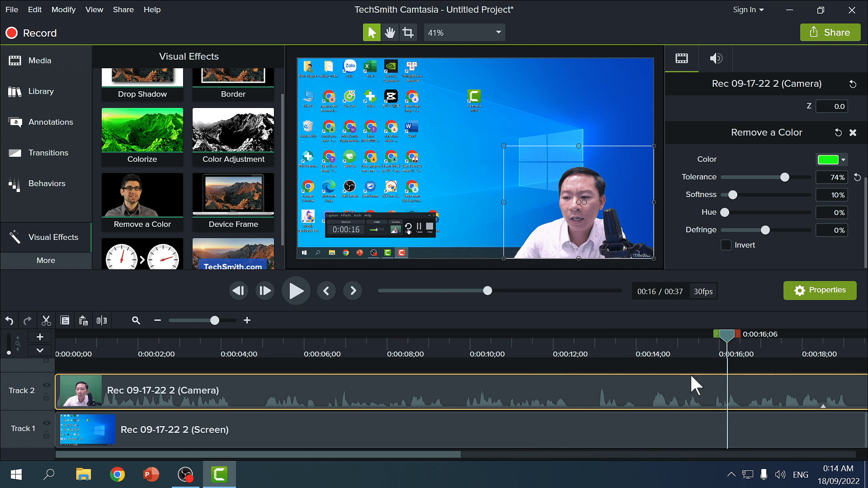Remove the Remove a Color effect

tap(853, 132)
